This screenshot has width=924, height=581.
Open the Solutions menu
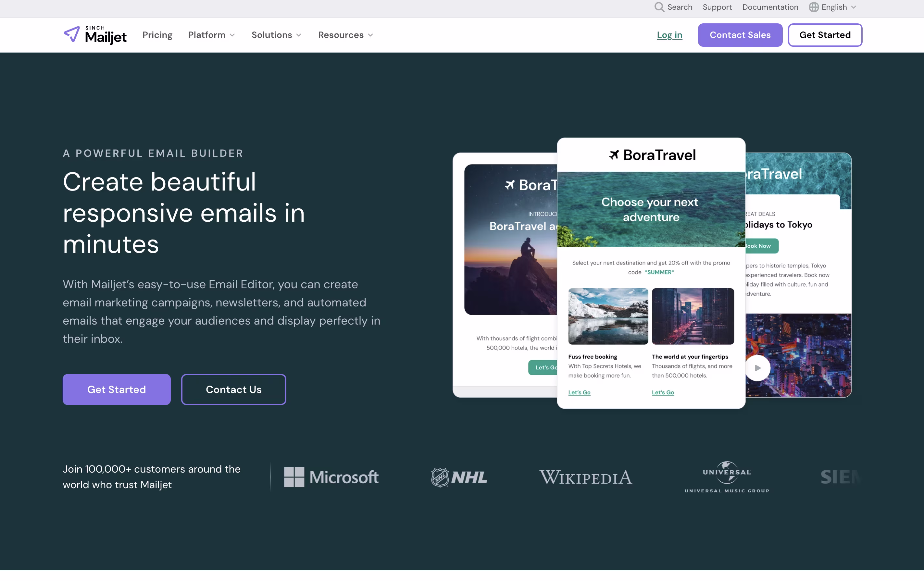point(276,35)
